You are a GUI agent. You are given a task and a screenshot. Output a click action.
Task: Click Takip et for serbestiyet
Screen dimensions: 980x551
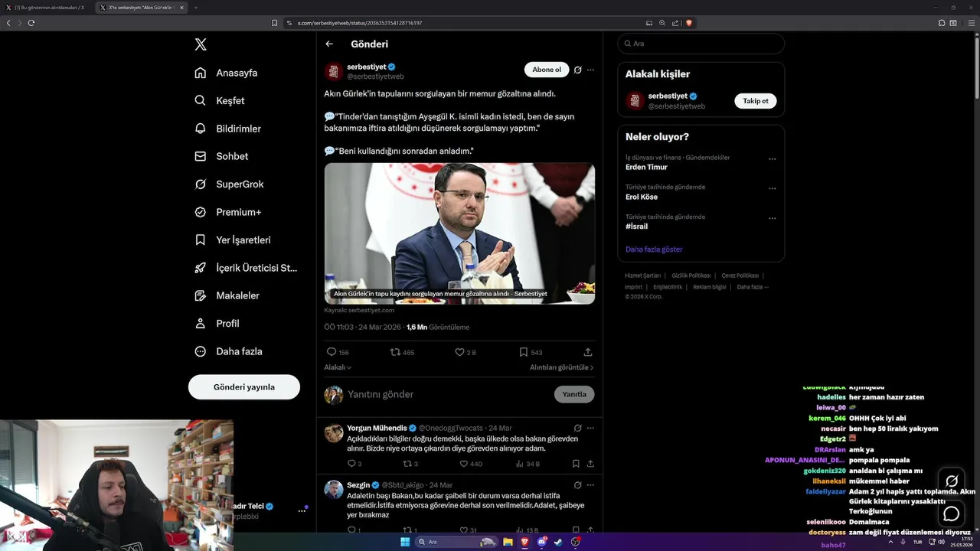pos(756,101)
